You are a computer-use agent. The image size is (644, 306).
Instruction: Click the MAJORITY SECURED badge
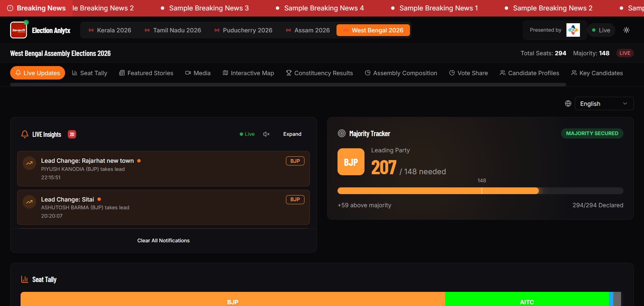pyautogui.click(x=592, y=133)
